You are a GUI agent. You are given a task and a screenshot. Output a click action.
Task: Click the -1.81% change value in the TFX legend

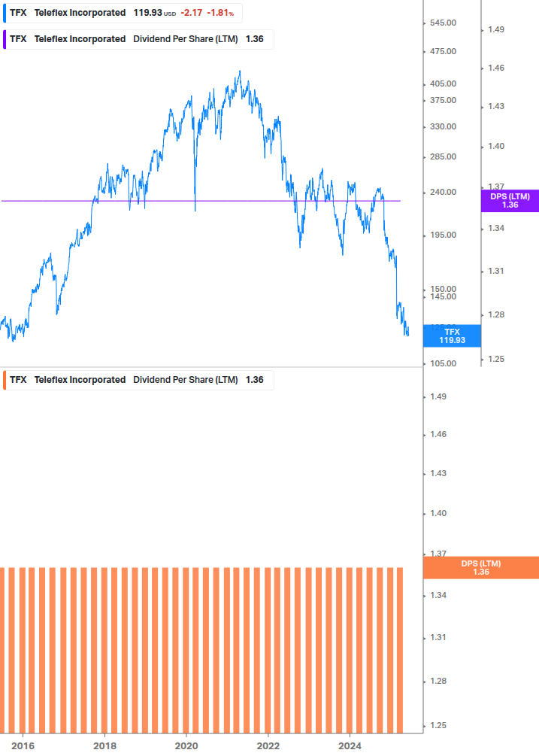click(220, 13)
